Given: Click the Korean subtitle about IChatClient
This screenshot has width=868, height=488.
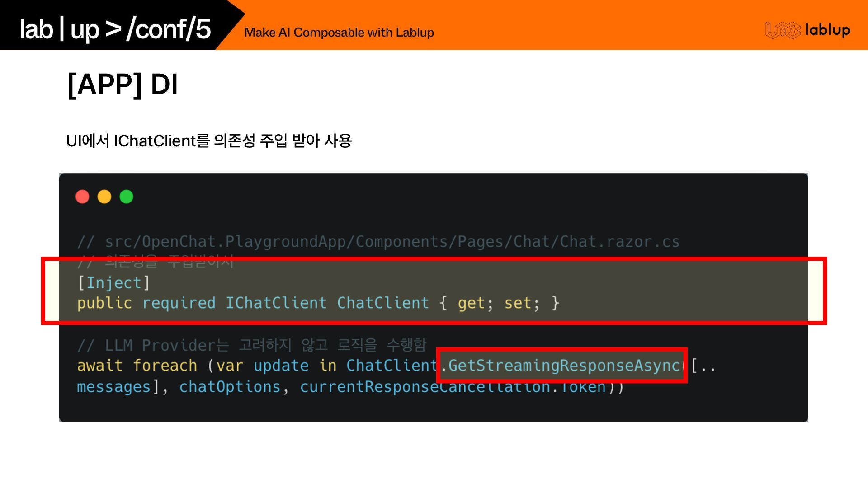Looking at the screenshot, I should [208, 141].
